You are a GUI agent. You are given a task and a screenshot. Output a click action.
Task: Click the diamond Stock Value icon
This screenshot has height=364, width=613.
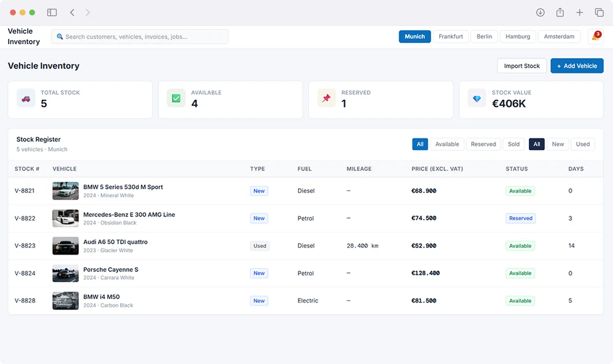pos(477,98)
